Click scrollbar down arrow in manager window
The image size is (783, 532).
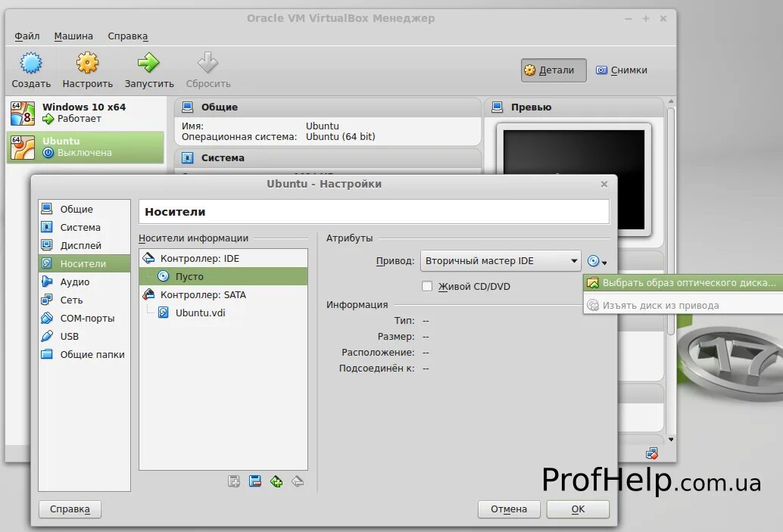coord(671,439)
